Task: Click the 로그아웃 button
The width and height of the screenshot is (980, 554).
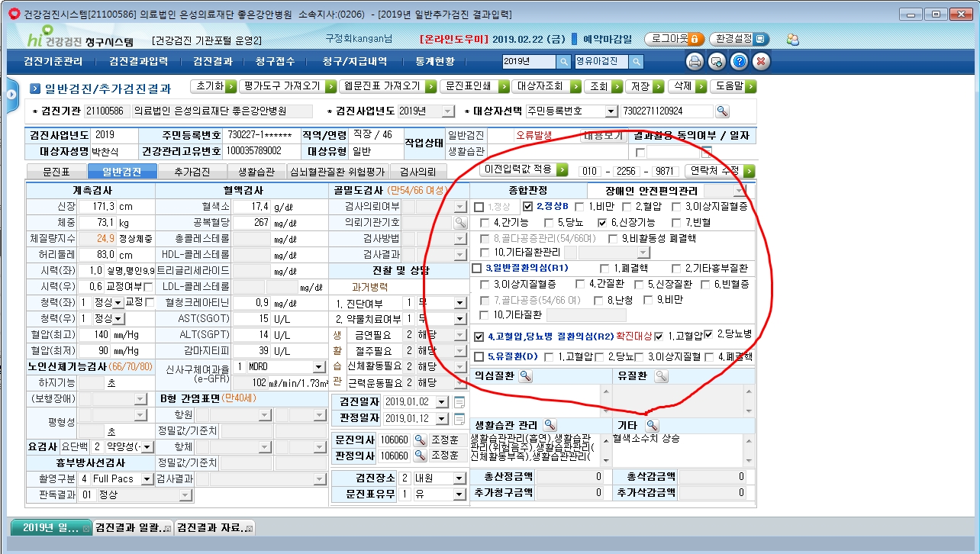Action: coord(675,39)
